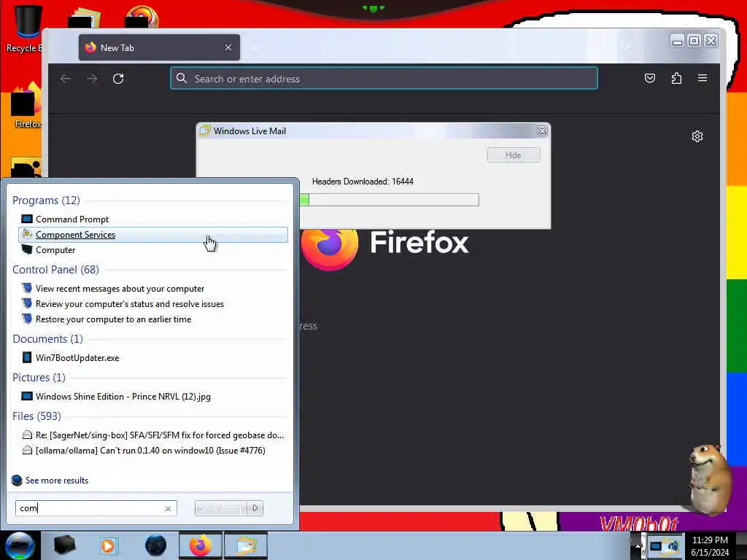Image resolution: width=747 pixels, height=560 pixels.
Task: Go forward in Firefox
Action: click(x=92, y=79)
